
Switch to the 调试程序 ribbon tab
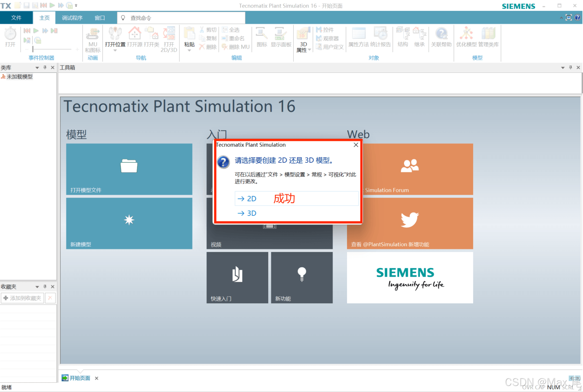[x=72, y=18]
